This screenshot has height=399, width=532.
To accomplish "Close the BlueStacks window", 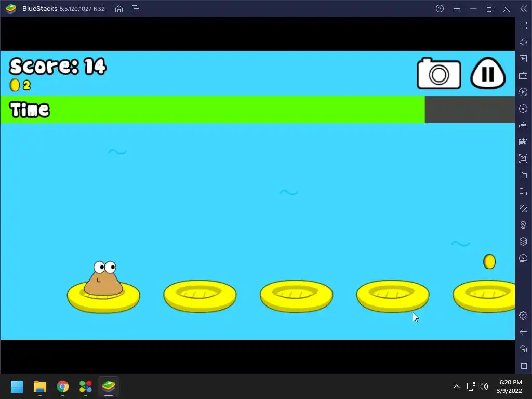I will pos(507,9).
